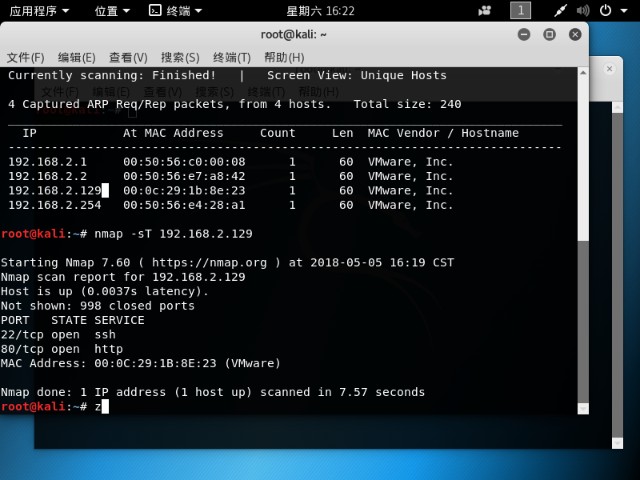The width and height of the screenshot is (640, 480).
Task: Open the 位置 places menu
Action: coord(112,11)
